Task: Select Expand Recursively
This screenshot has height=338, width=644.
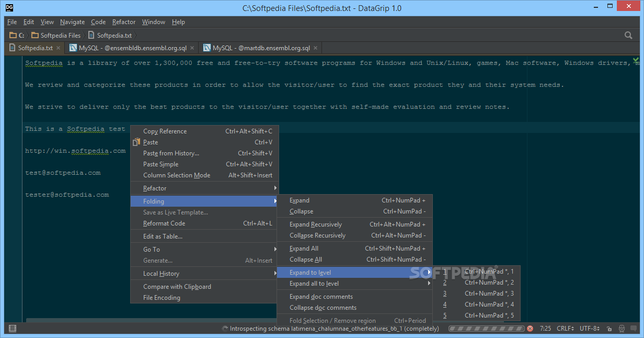Action: [354, 224]
